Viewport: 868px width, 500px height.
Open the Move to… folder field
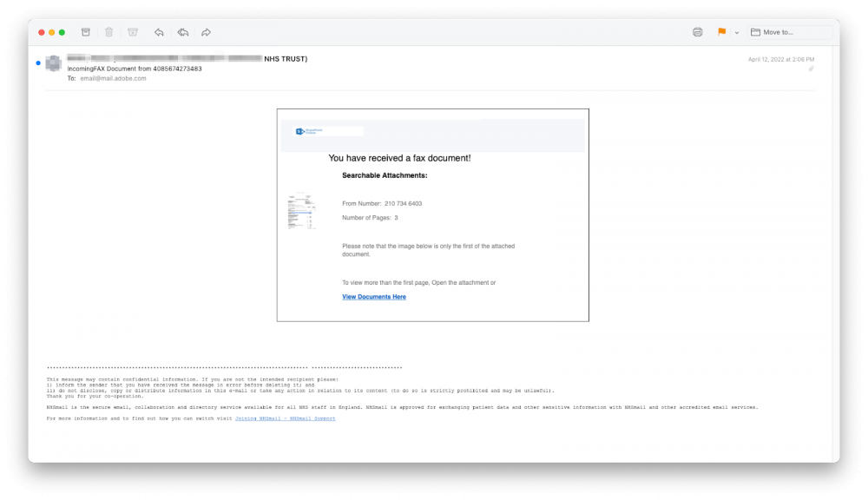tap(788, 32)
